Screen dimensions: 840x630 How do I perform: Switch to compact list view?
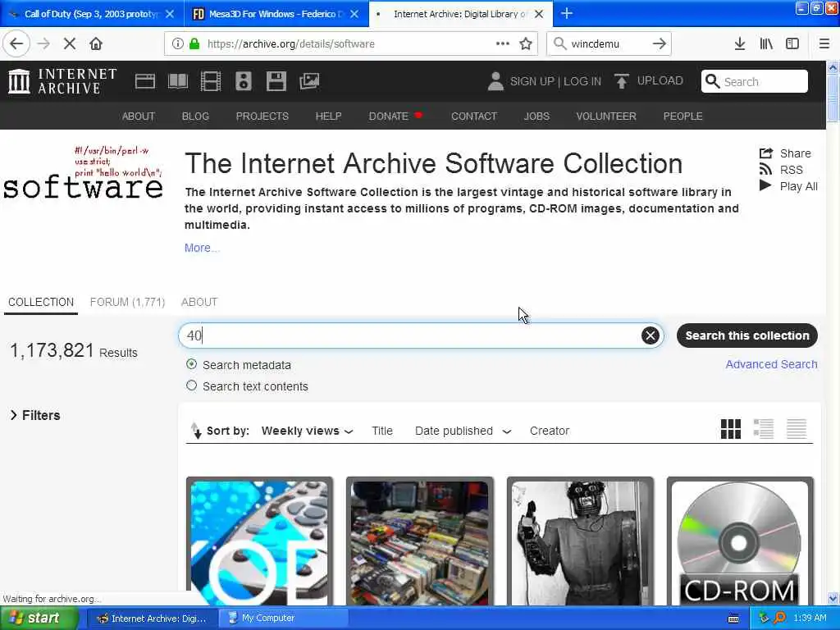pyautogui.click(x=797, y=429)
